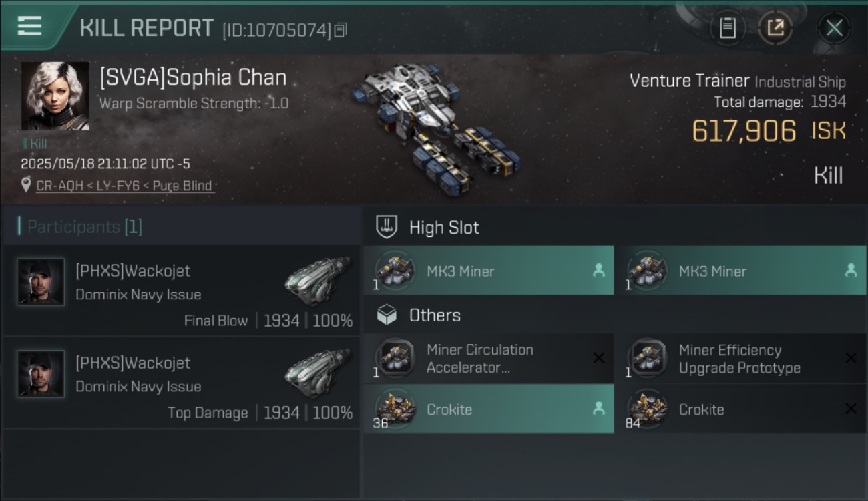Select the Crokite stack of 36

click(x=489, y=409)
